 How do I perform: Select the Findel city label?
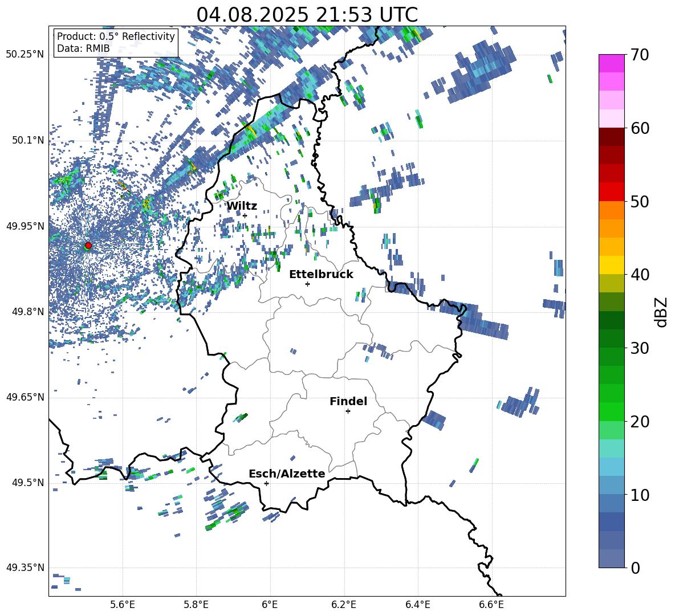click(348, 401)
